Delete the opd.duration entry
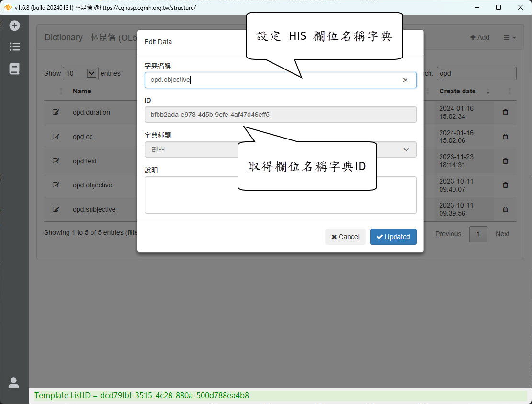This screenshot has height=404, width=532. tap(505, 112)
